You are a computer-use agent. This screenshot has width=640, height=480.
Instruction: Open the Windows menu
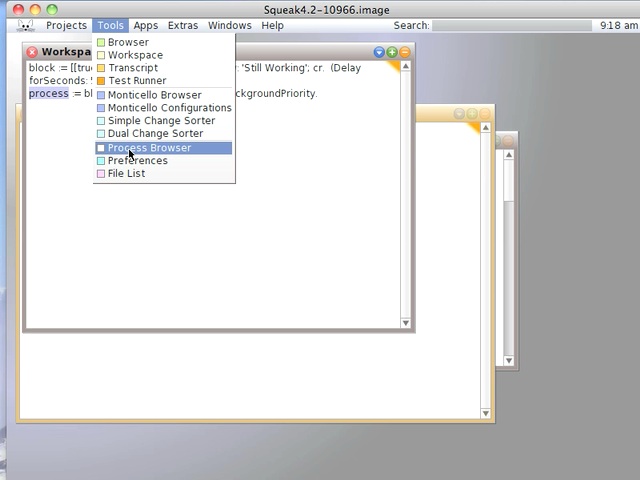(230, 25)
